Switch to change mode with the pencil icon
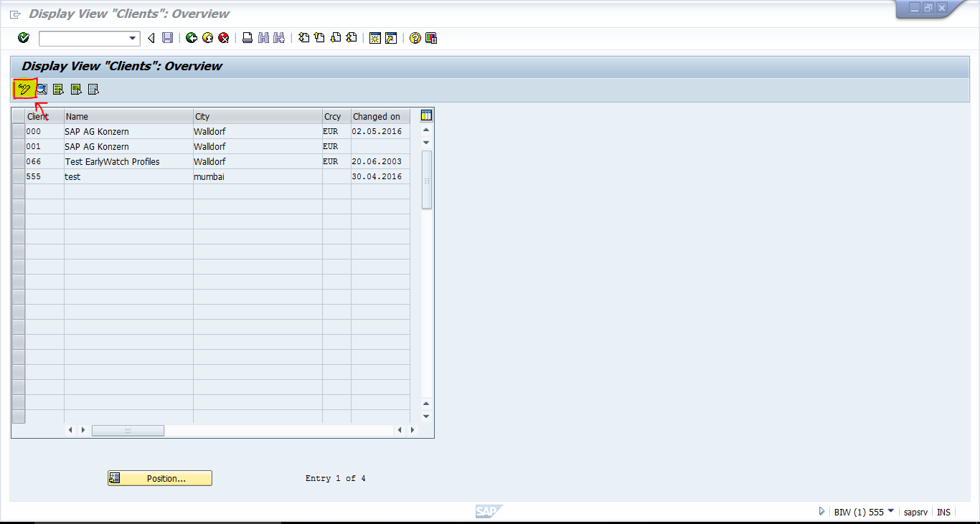Image resolution: width=980 pixels, height=524 pixels. click(x=25, y=90)
